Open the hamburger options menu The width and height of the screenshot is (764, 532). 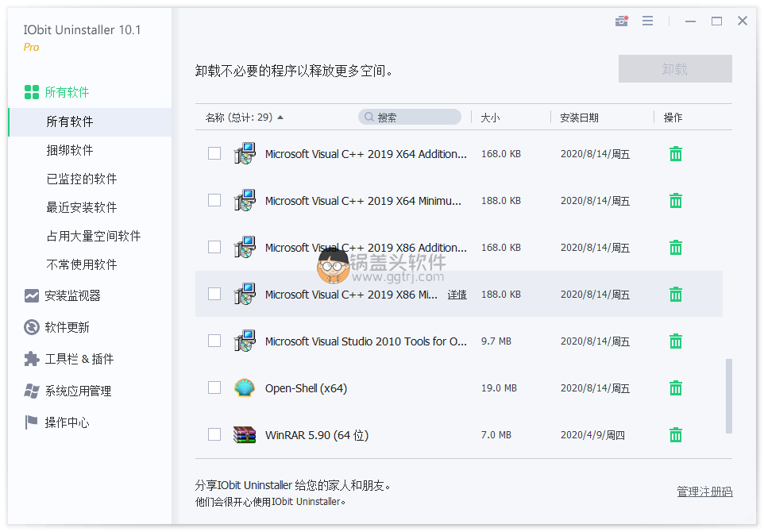[x=647, y=21]
